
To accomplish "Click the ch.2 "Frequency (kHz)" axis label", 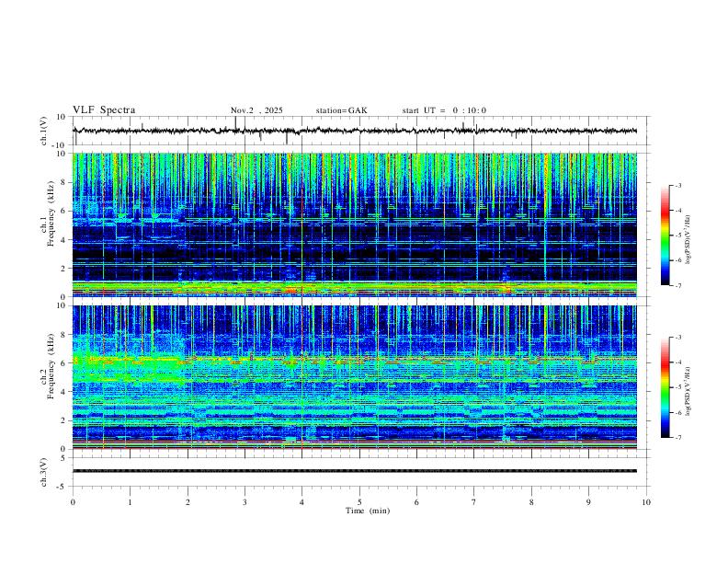I will pos(51,366).
